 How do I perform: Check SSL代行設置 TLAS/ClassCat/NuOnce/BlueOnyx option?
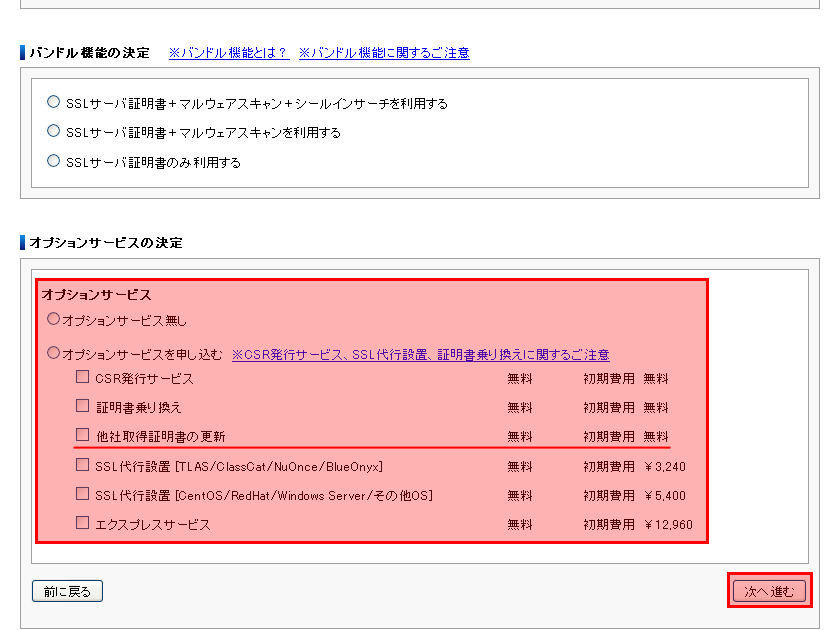pyautogui.click(x=82, y=465)
